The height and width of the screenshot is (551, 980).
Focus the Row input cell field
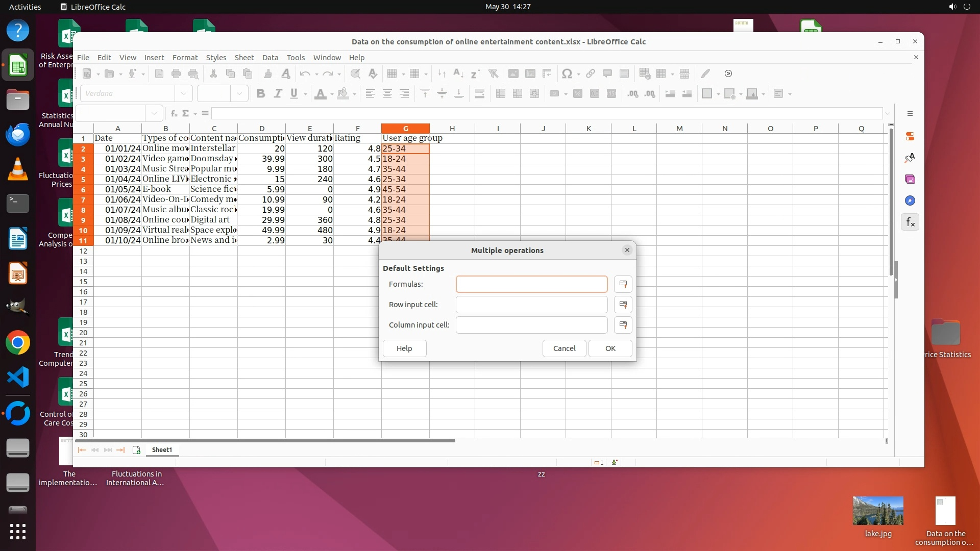531,305
